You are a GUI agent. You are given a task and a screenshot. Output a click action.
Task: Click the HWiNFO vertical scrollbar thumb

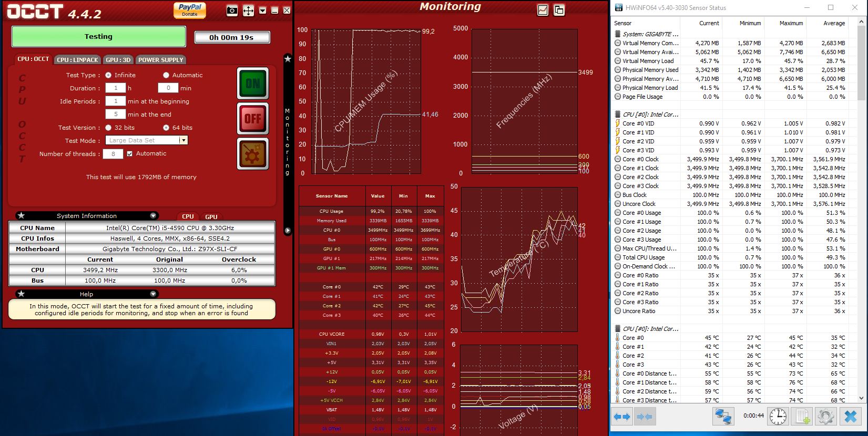click(x=861, y=63)
